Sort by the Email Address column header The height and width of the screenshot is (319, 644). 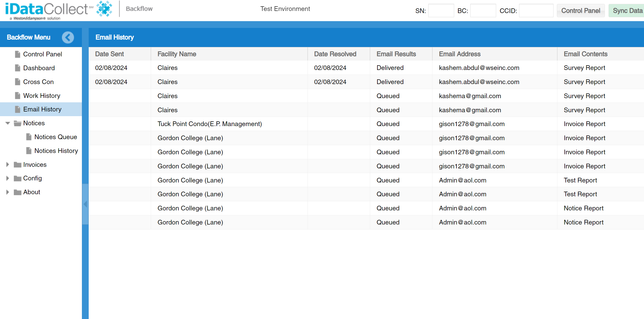coord(495,54)
